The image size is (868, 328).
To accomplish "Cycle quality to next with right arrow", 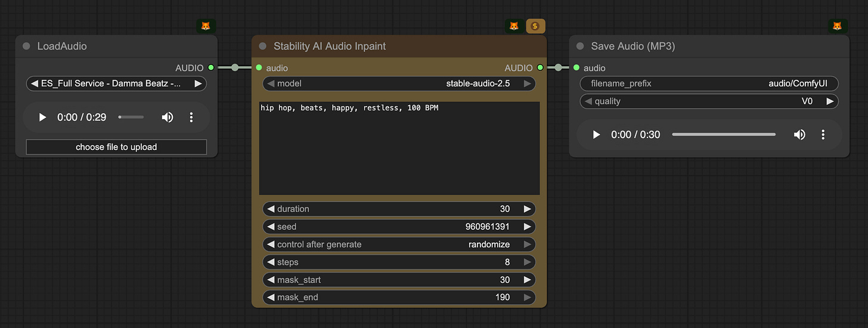I will coord(830,101).
